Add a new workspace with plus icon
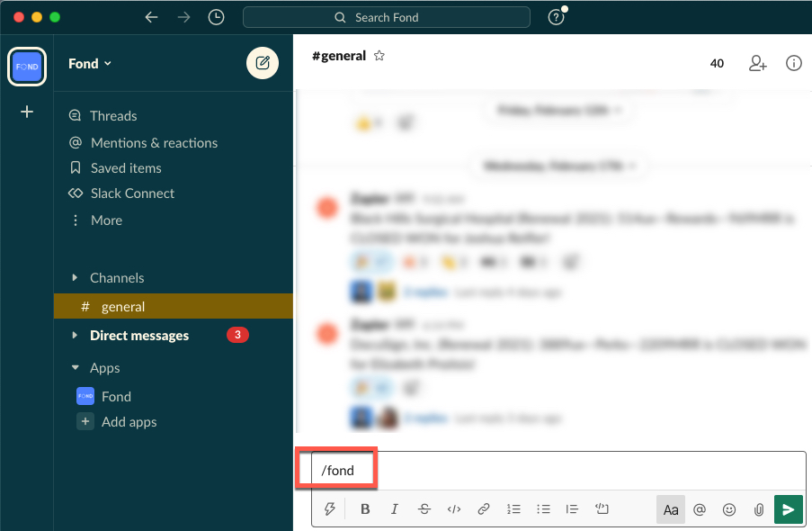The width and height of the screenshot is (812, 531). [x=27, y=112]
